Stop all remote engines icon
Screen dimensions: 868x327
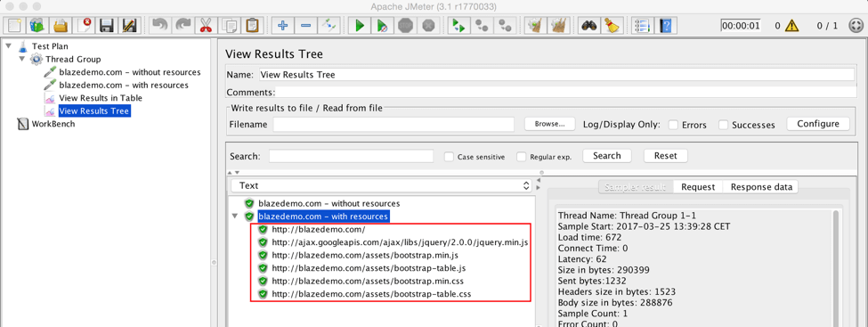483,26
